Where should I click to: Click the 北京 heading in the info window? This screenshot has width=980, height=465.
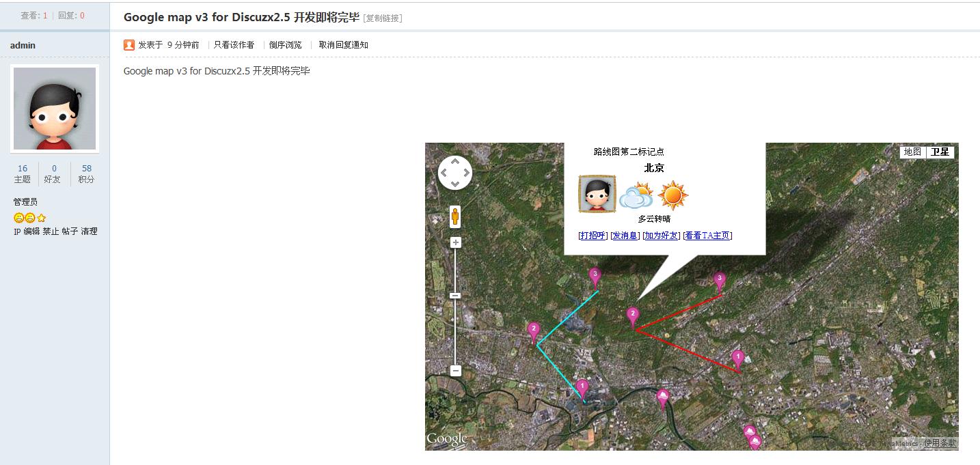[654, 168]
